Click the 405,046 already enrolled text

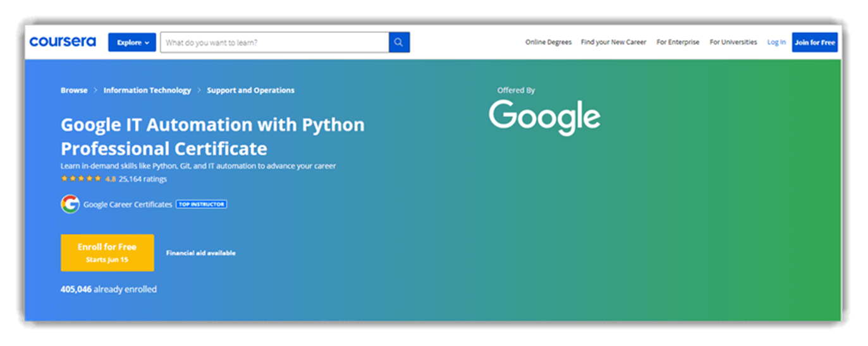109,289
